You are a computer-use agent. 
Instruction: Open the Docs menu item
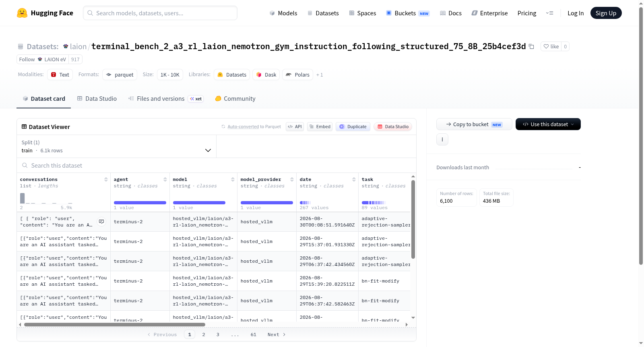[x=451, y=13]
